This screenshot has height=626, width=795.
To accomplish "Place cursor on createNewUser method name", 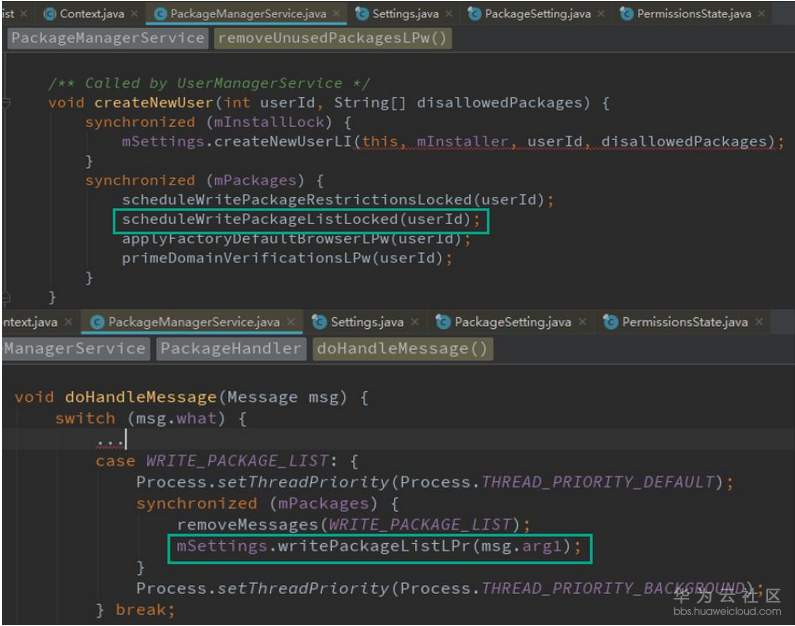I will [154, 103].
